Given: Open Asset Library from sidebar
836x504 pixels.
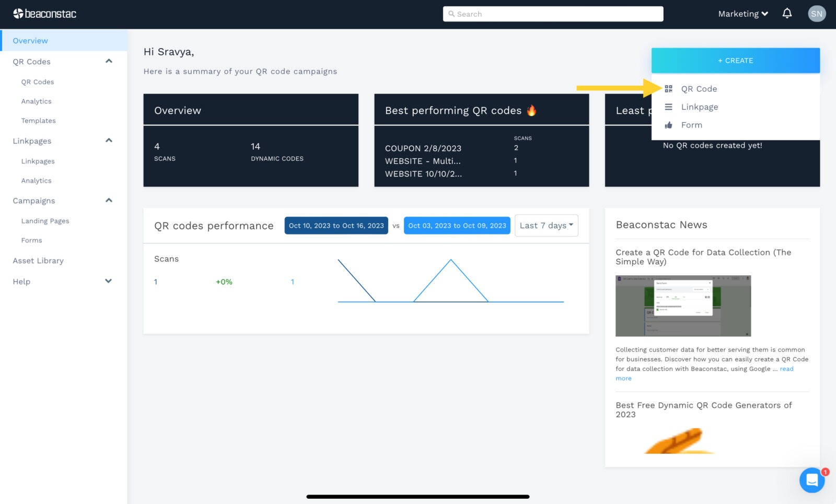Looking at the screenshot, I should coord(38,261).
